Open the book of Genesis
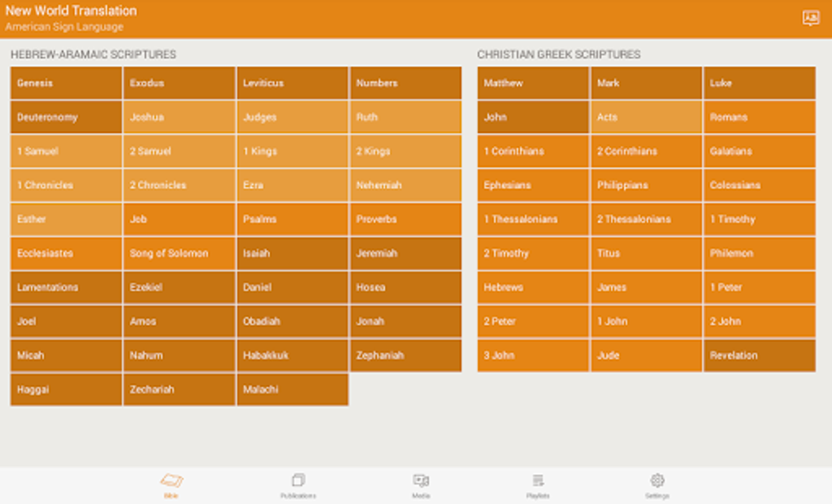This screenshot has height=504, width=832. tap(65, 82)
